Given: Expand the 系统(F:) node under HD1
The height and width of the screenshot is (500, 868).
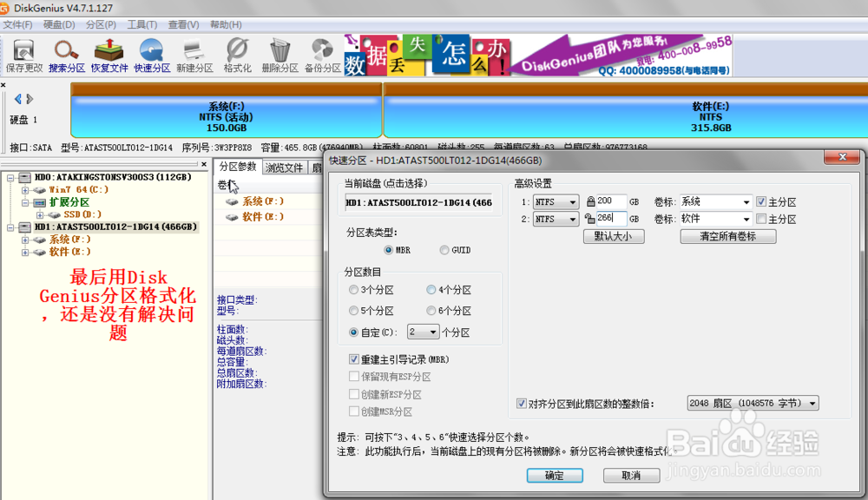Looking at the screenshot, I should tap(25, 240).
